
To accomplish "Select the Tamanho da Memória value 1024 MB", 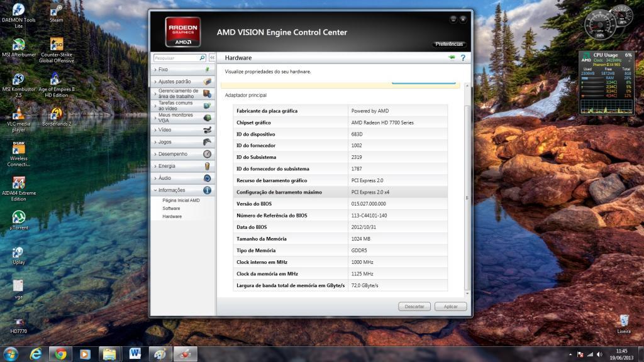I will point(360,239).
